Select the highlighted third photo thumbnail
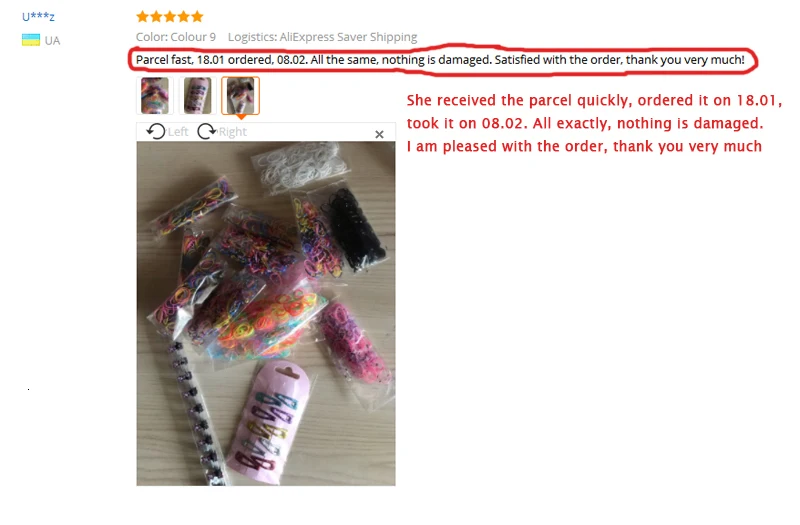Screen dimensions: 800x525 (x=240, y=95)
